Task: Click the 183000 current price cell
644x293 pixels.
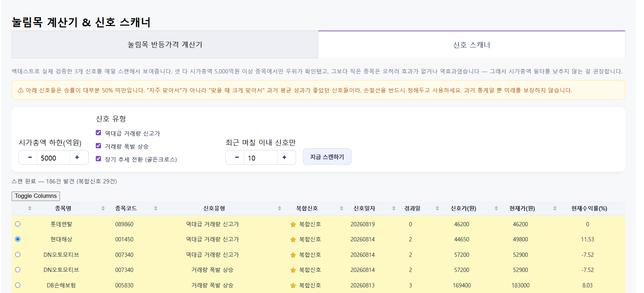Action: [x=521, y=285]
